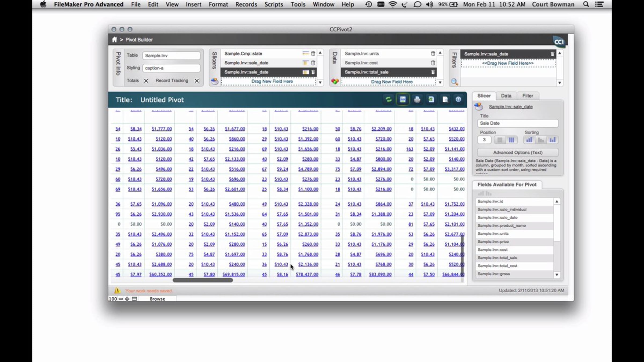Click the layout icon on the Sample.Cmp::state slicer row

coord(306,54)
